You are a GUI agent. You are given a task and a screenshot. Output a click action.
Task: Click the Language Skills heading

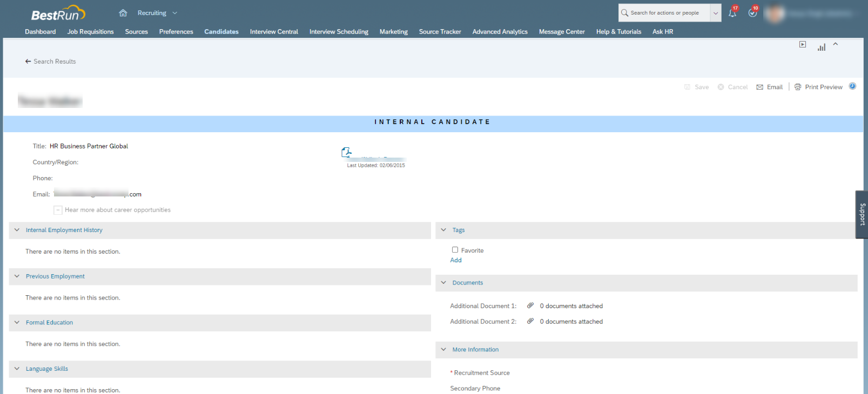click(x=47, y=369)
